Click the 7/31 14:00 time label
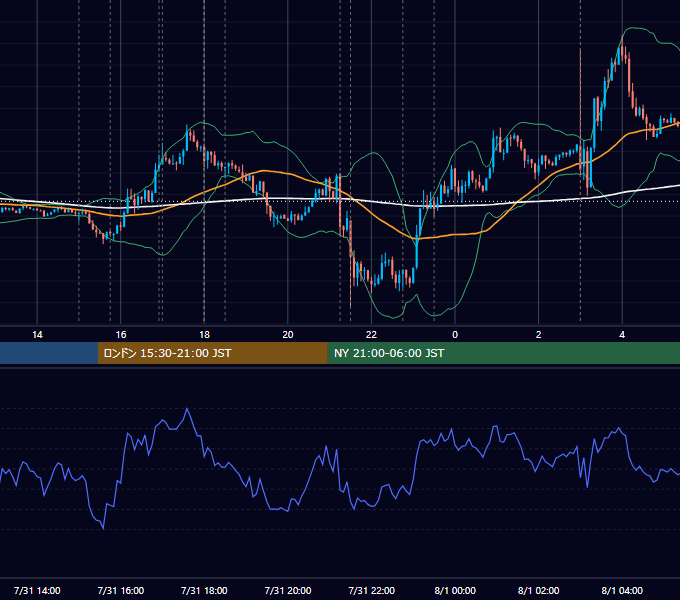The width and height of the screenshot is (680, 600). pyautogui.click(x=37, y=590)
